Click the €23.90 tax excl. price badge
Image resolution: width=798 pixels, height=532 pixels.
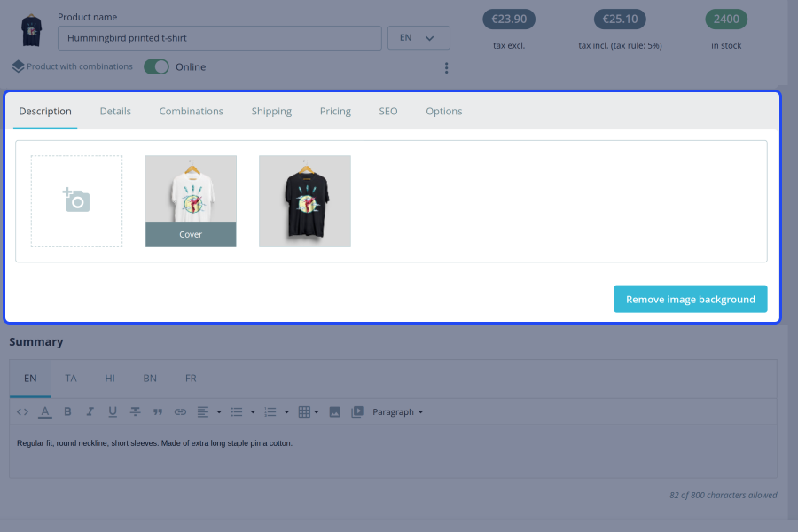pos(509,19)
